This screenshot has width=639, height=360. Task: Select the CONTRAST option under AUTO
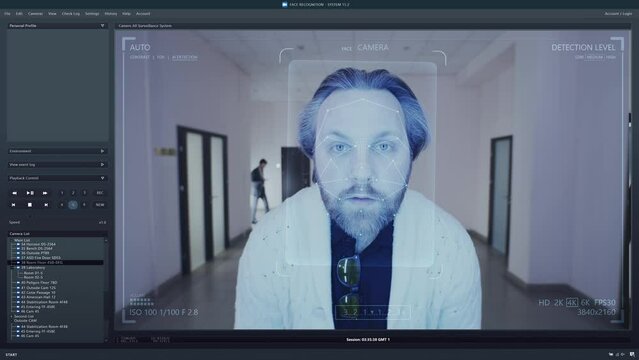[140, 57]
